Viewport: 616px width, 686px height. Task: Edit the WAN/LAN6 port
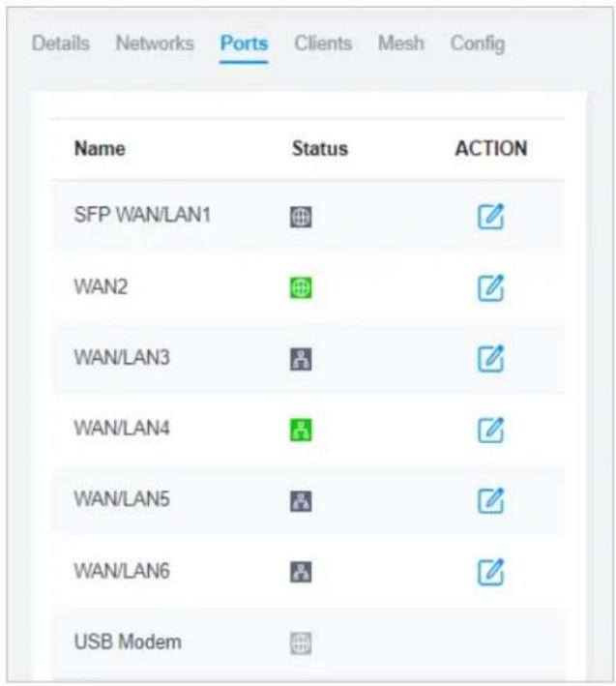490,572
